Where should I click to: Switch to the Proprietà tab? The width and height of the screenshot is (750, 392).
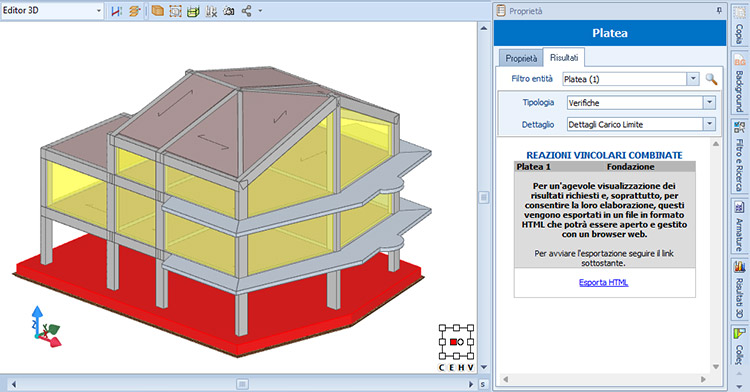pos(521,58)
